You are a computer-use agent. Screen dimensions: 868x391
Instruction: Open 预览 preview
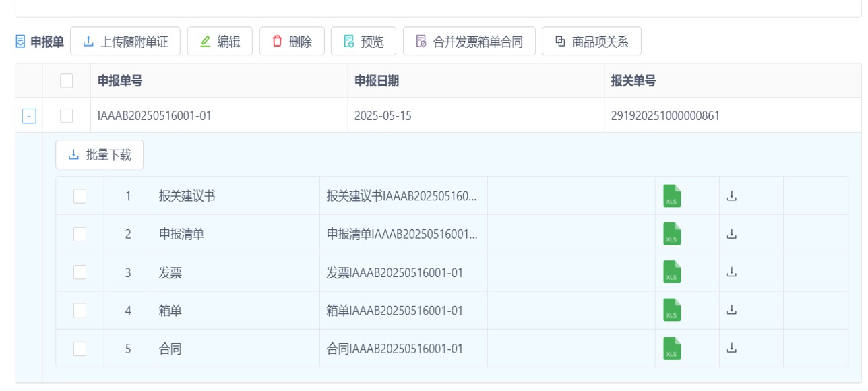tap(363, 41)
